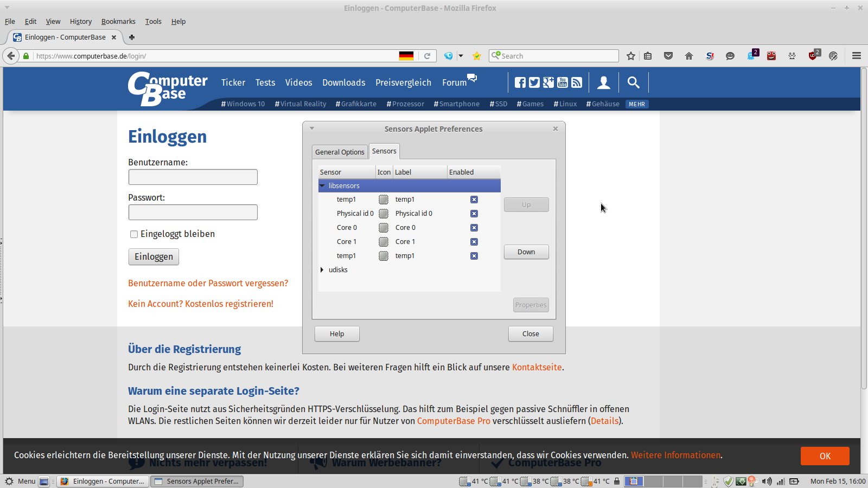Open the History menu
Viewport: 868px width, 488px height.
(81, 22)
